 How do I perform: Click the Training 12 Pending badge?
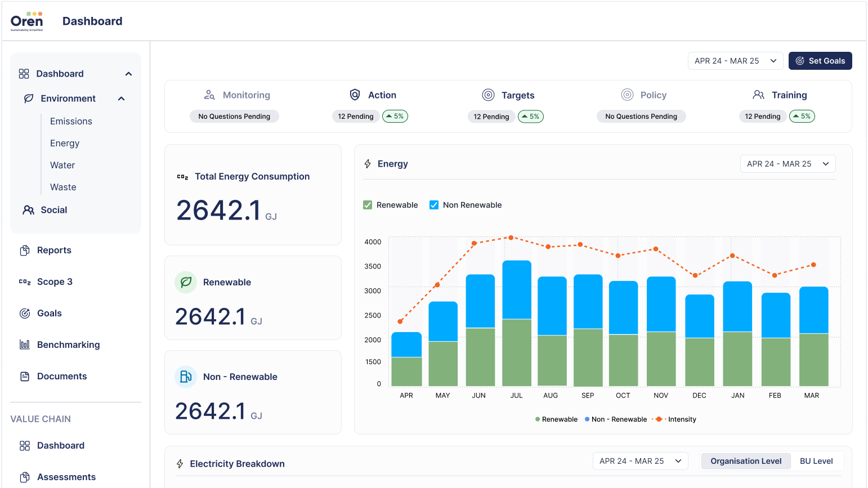[763, 117]
